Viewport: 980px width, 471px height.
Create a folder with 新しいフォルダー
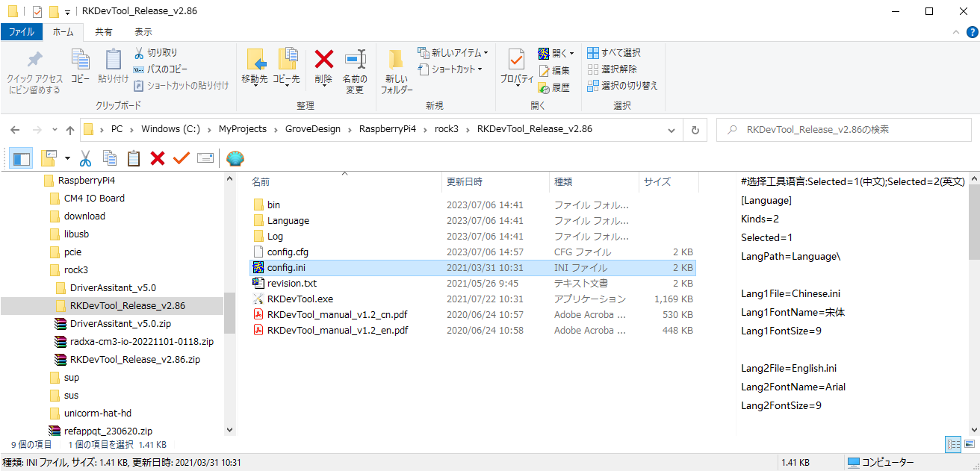click(x=397, y=72)
